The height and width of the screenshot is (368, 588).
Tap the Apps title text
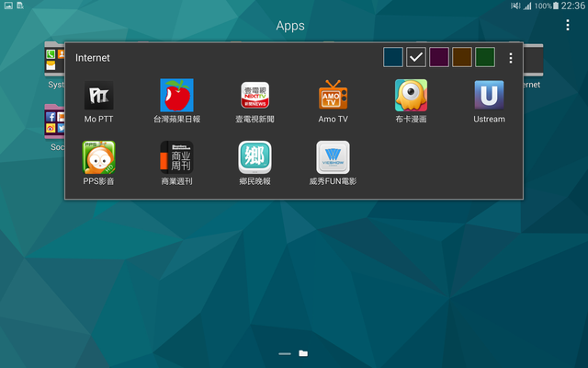290,26
